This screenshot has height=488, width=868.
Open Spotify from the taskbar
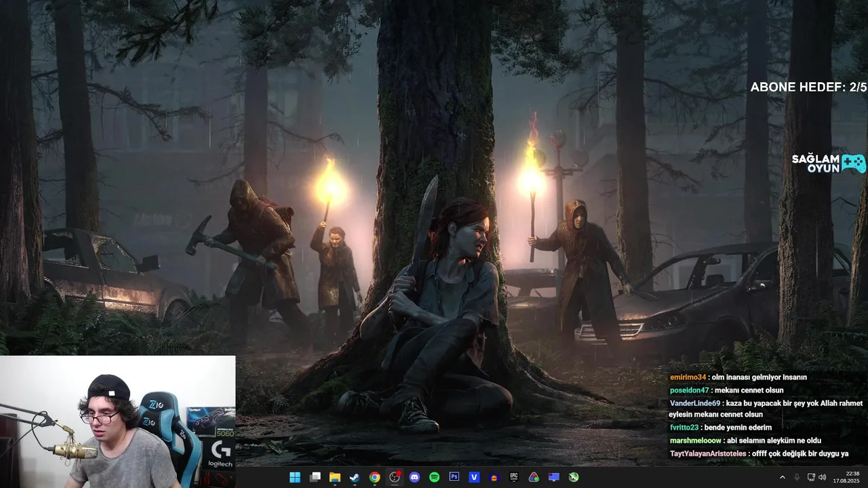pyautogui.click(x=435, y=477)
